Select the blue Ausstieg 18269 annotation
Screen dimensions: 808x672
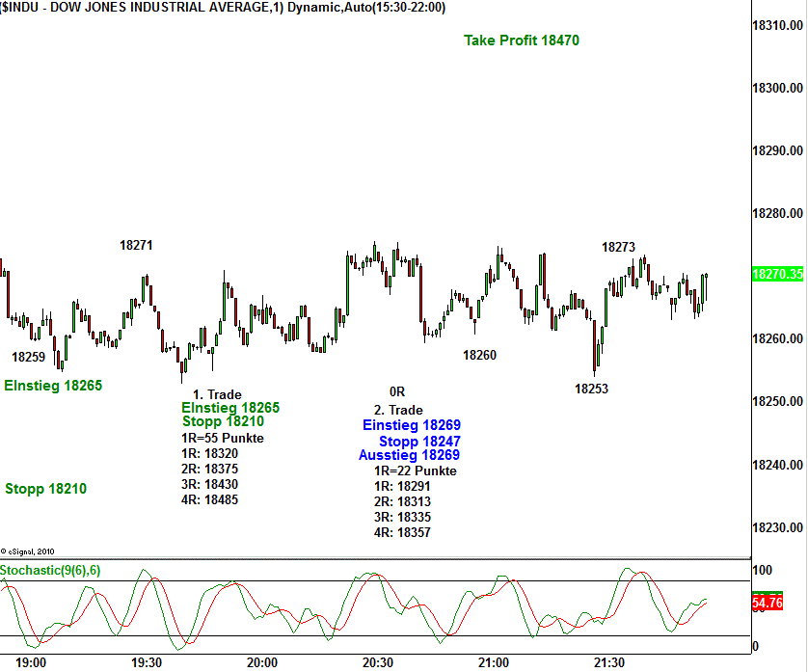409,455
